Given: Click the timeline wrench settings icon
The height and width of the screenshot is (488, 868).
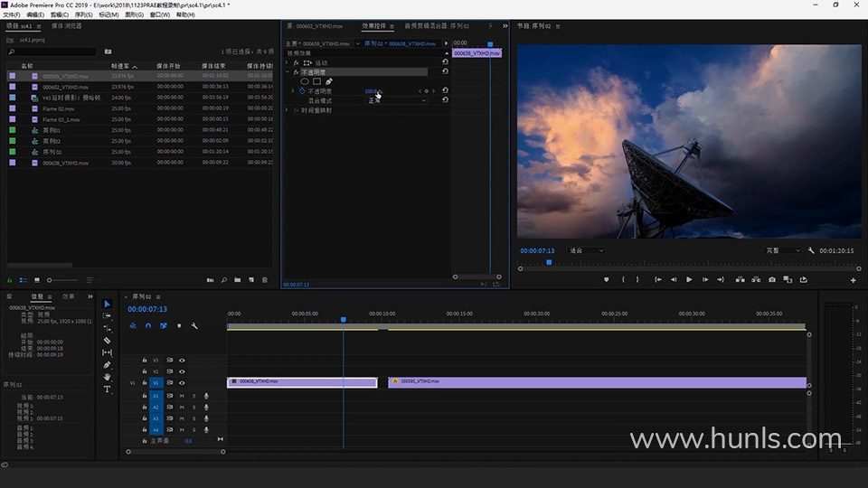Looking at the screenshot, I should click(x=193, y=325).
